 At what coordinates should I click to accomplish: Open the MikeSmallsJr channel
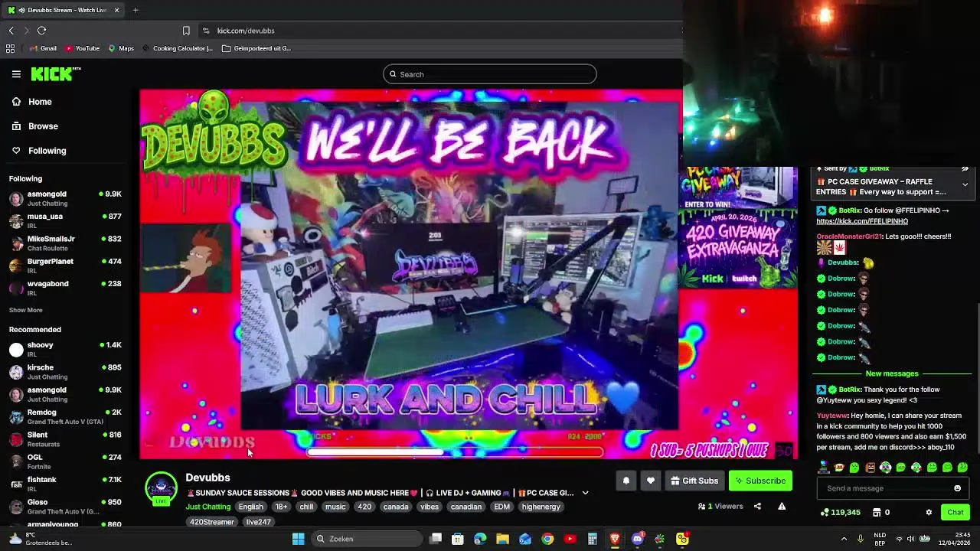coord(65,243)
